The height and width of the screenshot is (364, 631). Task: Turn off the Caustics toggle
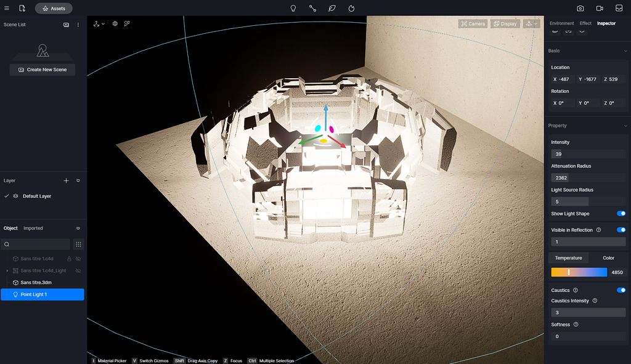[x=621, y=289]
